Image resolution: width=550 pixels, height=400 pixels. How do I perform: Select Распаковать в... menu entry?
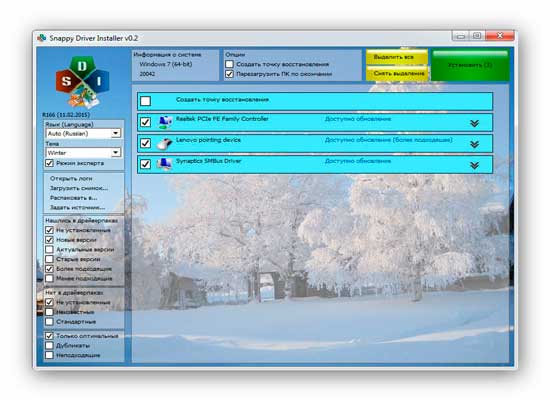coord(74,198)
